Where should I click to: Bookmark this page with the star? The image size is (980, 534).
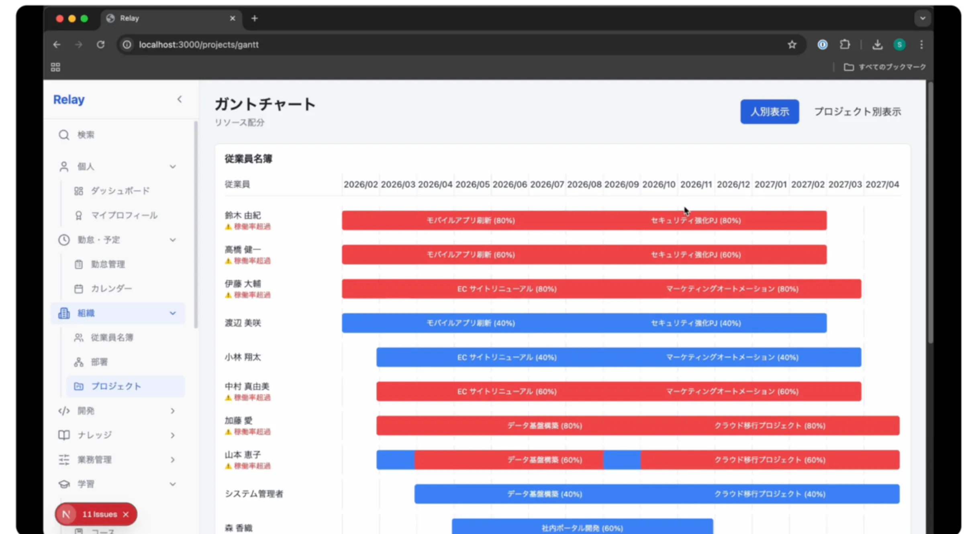point(792,45)
